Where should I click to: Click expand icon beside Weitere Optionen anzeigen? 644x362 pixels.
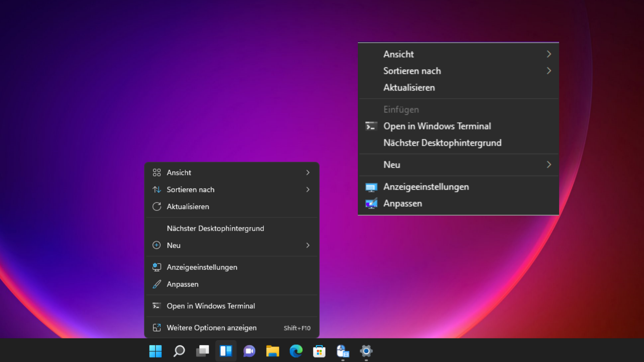[x=157, y=328]
